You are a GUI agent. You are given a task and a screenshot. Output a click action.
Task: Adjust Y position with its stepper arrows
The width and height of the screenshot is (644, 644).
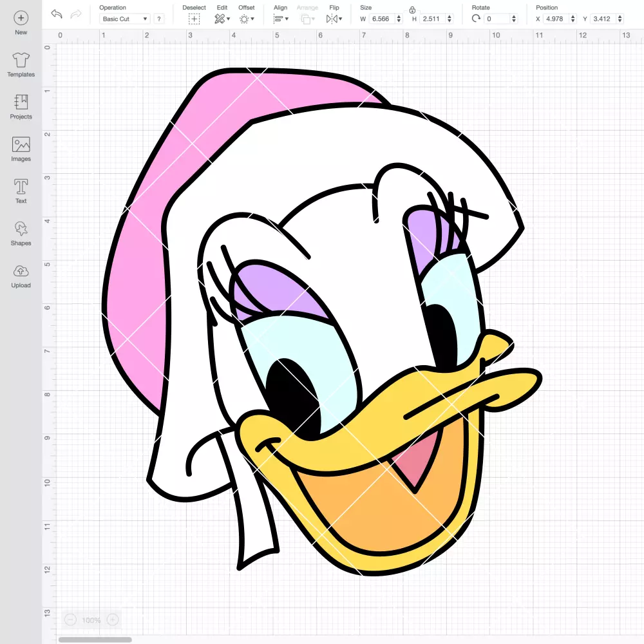pos(620,19)
